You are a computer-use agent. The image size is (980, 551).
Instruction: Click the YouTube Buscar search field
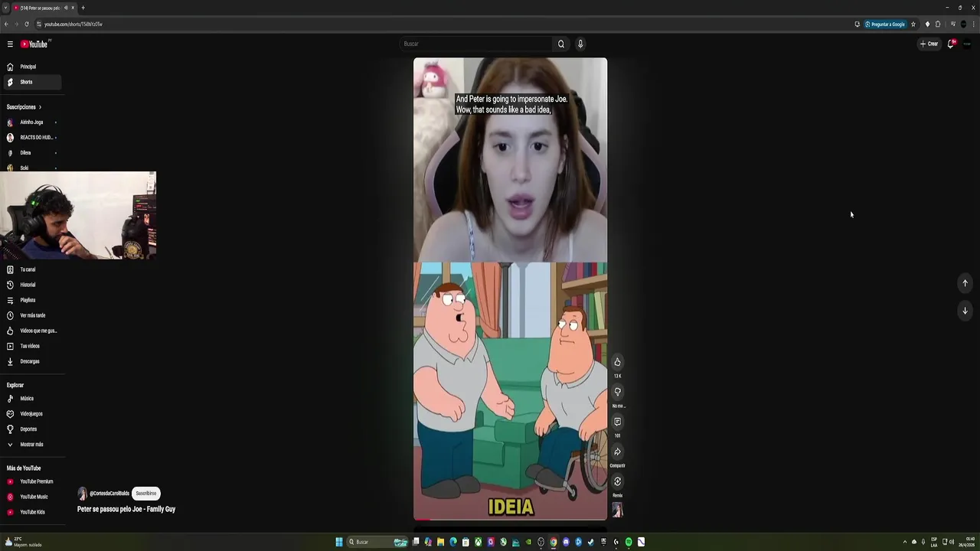click(475, 44)
